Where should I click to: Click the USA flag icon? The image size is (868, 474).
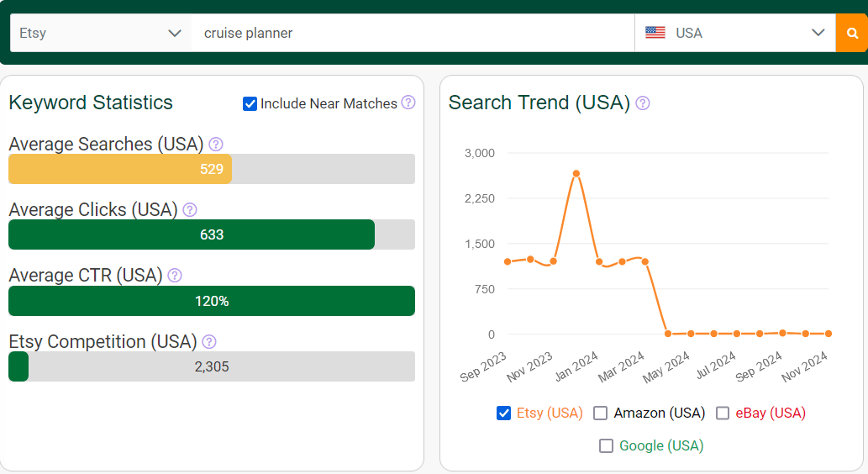coord(655,33)
